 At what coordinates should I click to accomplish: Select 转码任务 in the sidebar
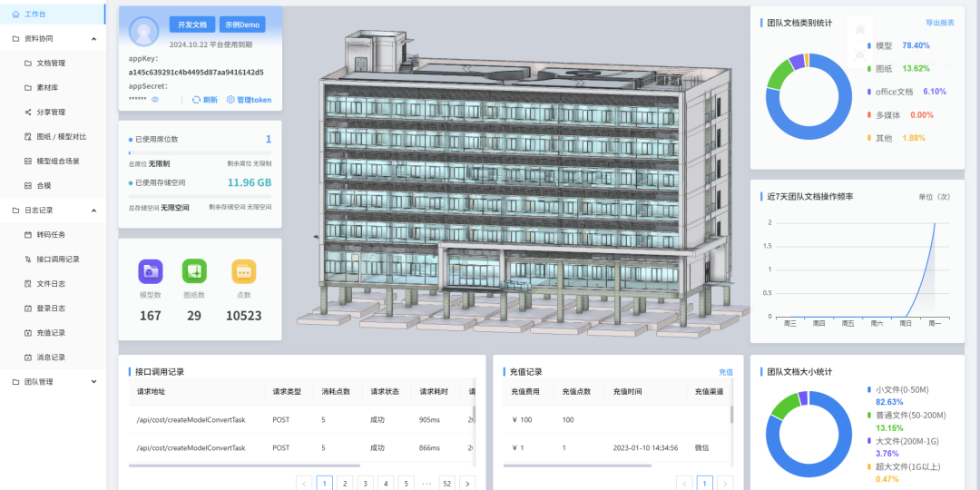(50, 234)
